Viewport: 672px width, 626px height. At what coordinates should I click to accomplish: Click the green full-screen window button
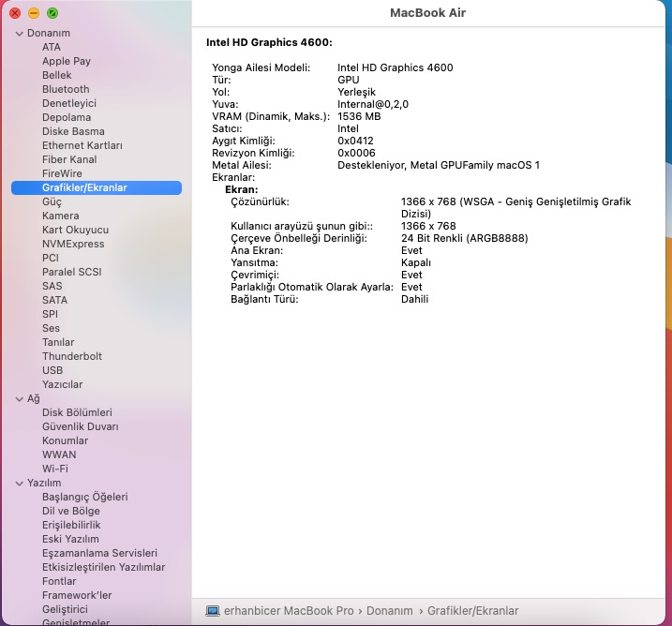[52, 13]
